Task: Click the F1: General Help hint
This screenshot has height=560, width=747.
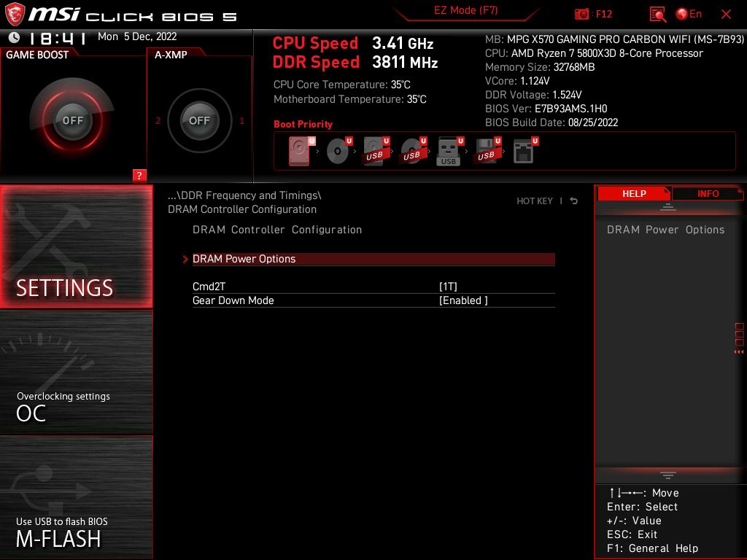Action: [652, 548]
